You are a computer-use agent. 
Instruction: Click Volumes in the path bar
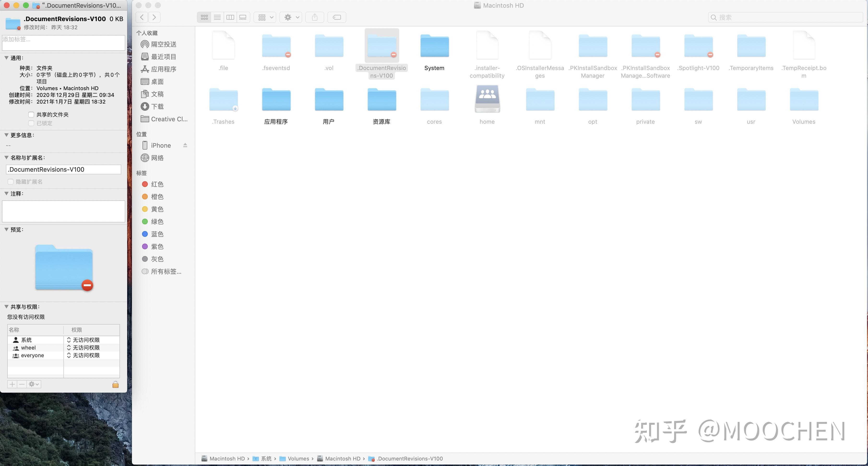coord(298,459)
